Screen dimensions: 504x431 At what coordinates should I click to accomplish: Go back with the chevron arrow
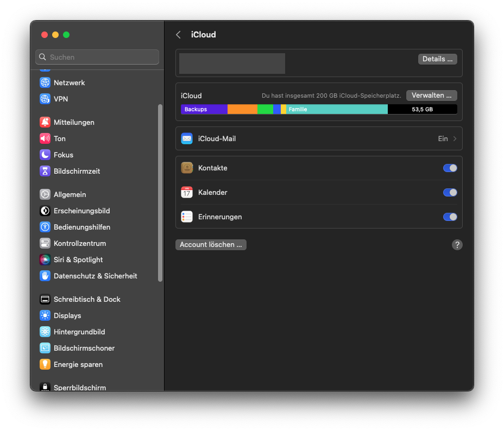point(178,35)
